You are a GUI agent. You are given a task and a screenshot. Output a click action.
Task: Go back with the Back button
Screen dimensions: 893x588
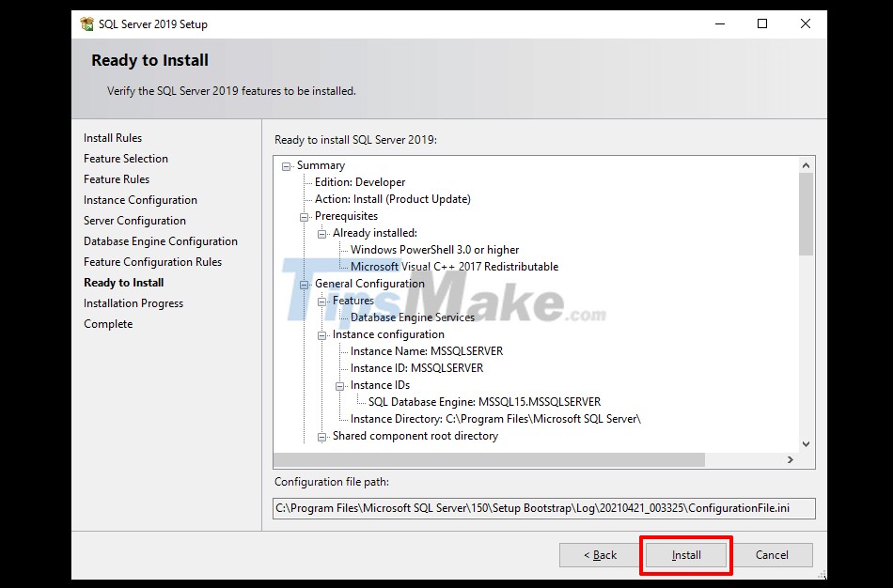tap(600, 555)
